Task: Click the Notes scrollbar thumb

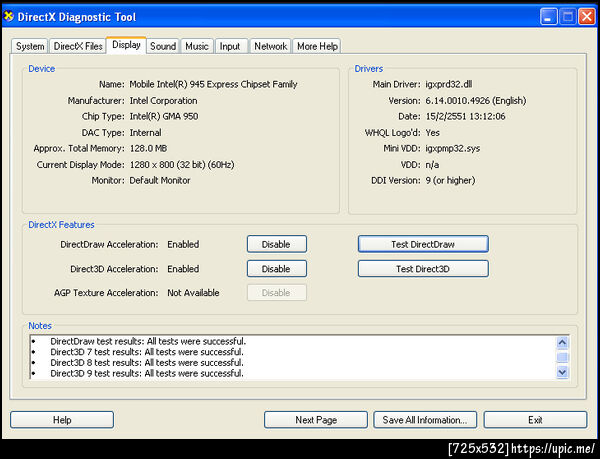Action: [x=562, y=357]
